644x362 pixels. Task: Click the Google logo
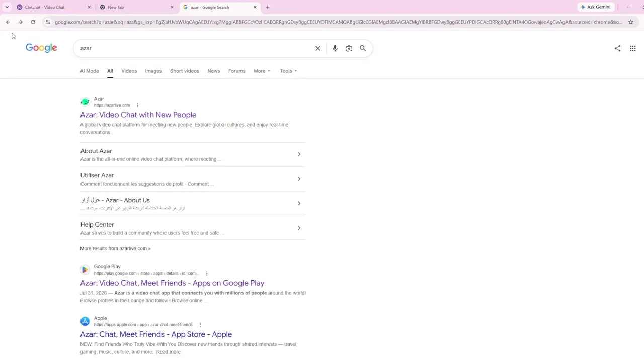tap(41, 48)
